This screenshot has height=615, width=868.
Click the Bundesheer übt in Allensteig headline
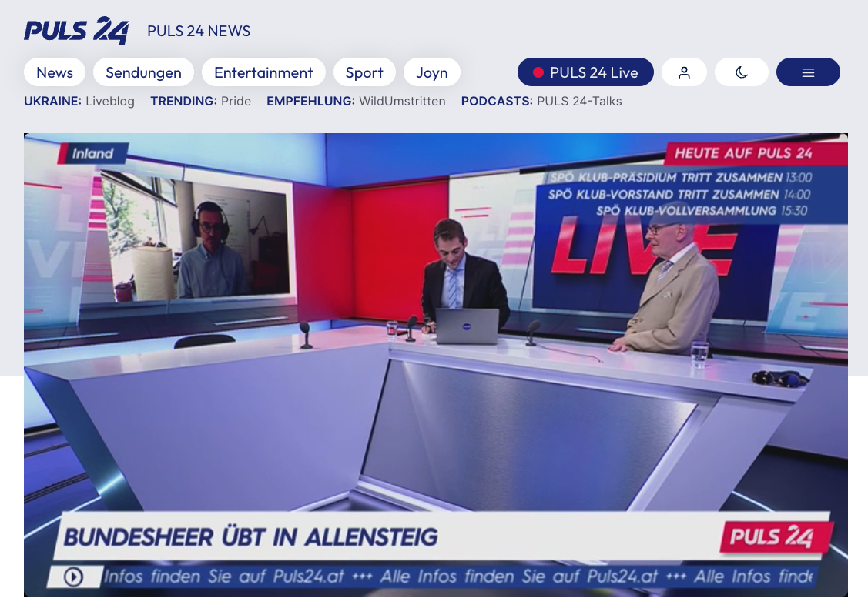251,537
